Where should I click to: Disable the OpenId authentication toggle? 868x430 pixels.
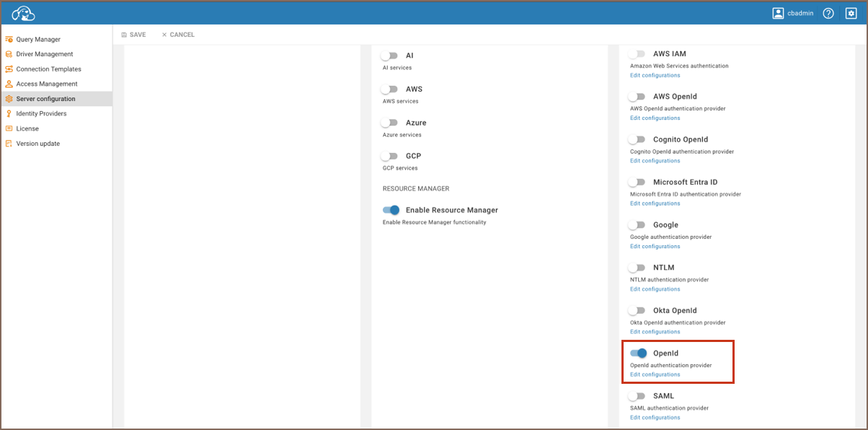point(638,354)
